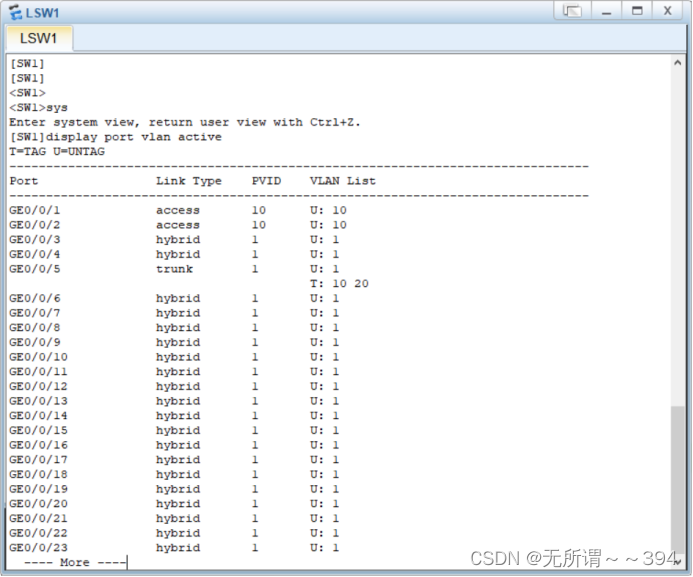Screen dimensions: 693x577
Task: Click the restore-down window icon
Action: pyautogui.click(x=573, y=11)
